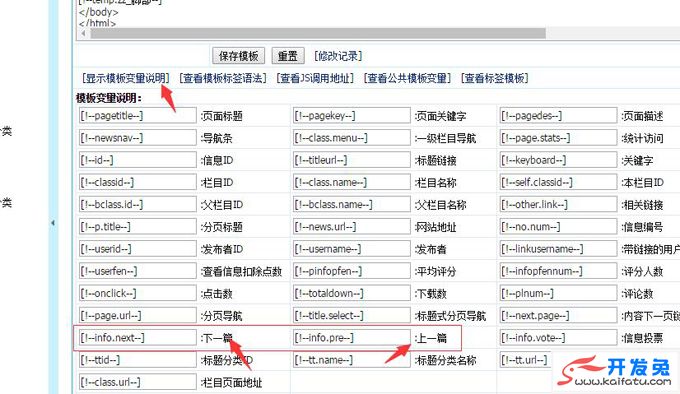Select the [!--info.next--] field

(x=137, y=337)
